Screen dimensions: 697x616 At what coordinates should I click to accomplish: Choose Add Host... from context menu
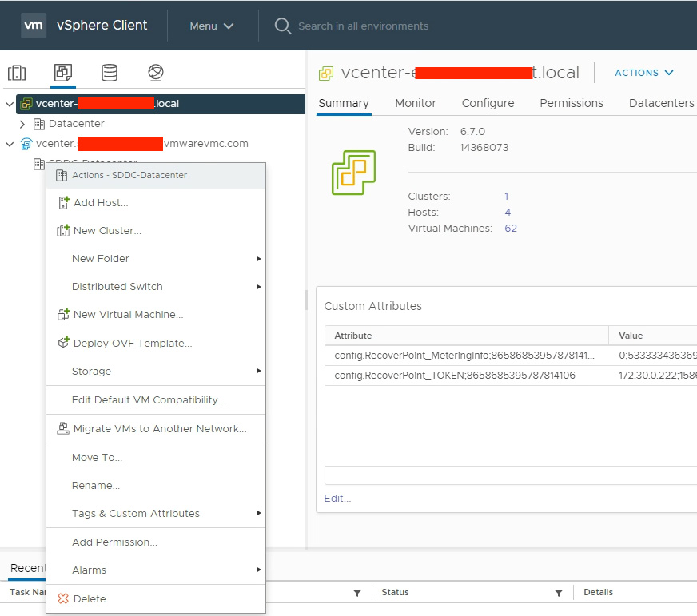coord(156,203)
